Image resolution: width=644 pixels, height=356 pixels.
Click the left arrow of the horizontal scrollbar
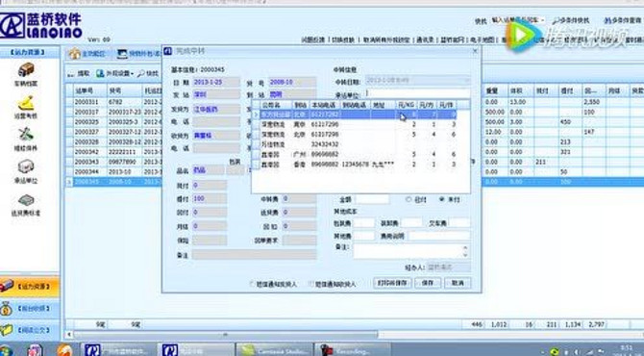point(68,335)
